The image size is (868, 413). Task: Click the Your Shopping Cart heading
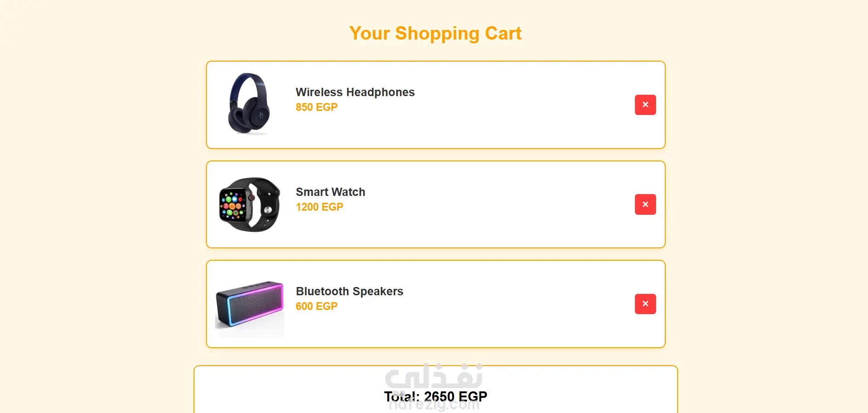[435, 33]
